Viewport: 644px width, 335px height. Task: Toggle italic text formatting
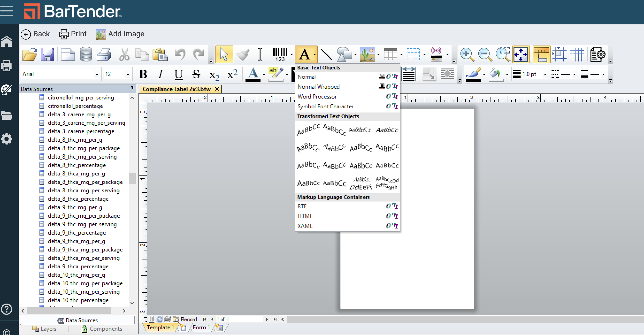pyautogui.click(x=161, y=74)
